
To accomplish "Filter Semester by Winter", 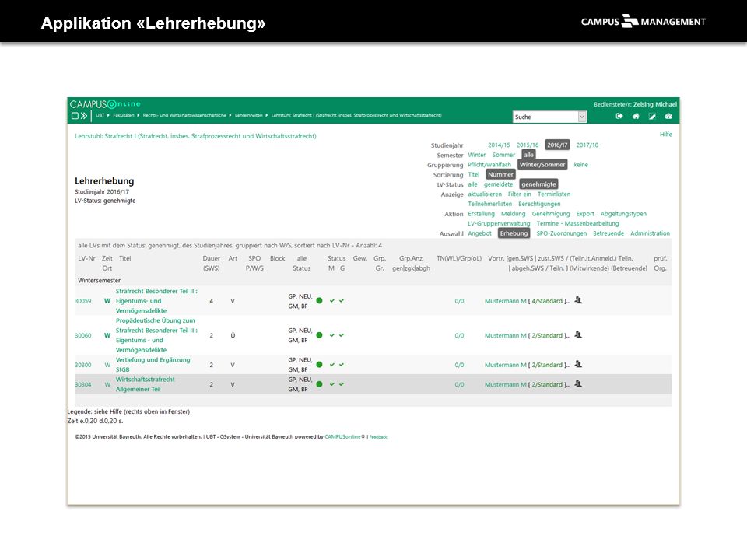I will (476, 156).
